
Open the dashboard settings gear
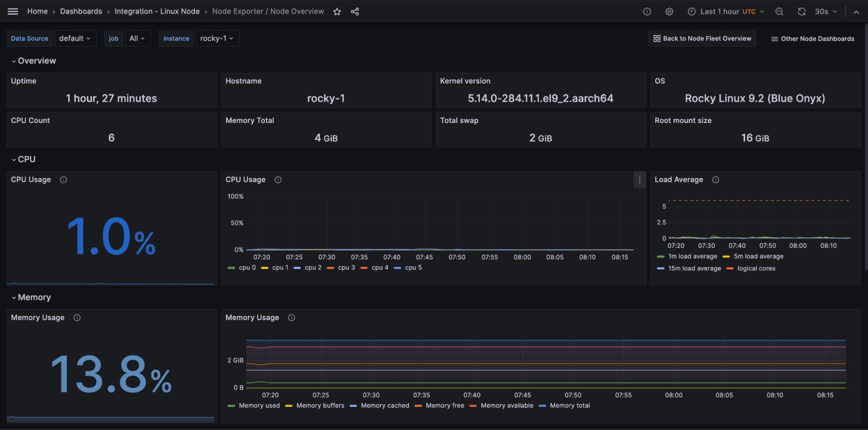[669, 11]
